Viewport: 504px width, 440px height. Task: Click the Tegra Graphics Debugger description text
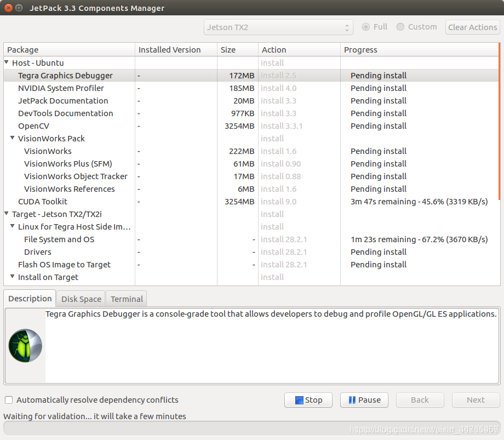tap(271, 313)
